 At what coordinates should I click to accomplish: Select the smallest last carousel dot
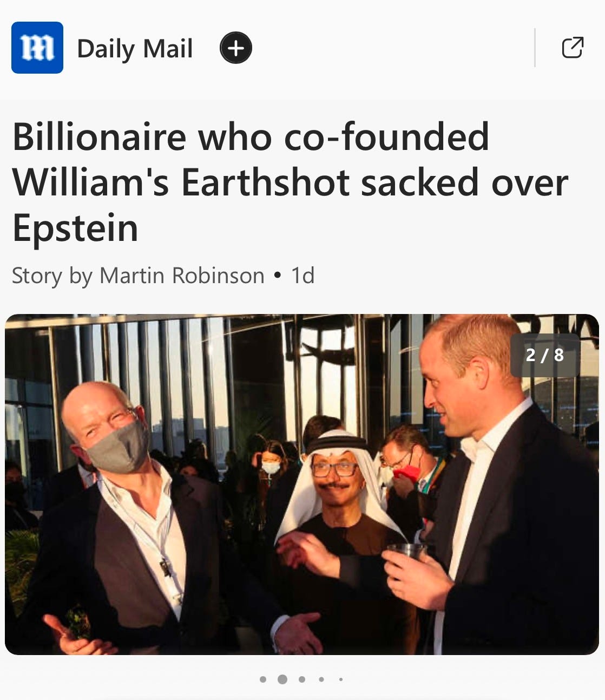pyautogui.click(x=340, y=679)
